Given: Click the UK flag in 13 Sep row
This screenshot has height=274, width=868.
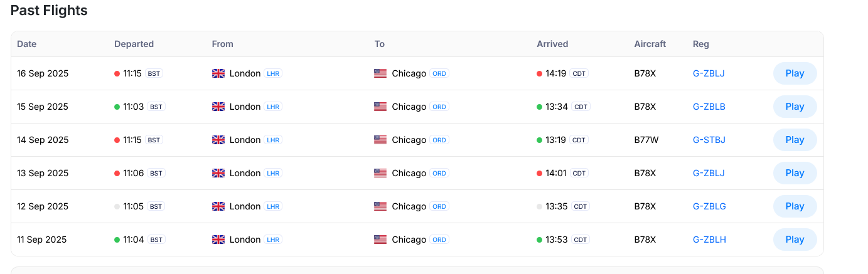Looking at the screenshot, I should (x=218, y=173).
